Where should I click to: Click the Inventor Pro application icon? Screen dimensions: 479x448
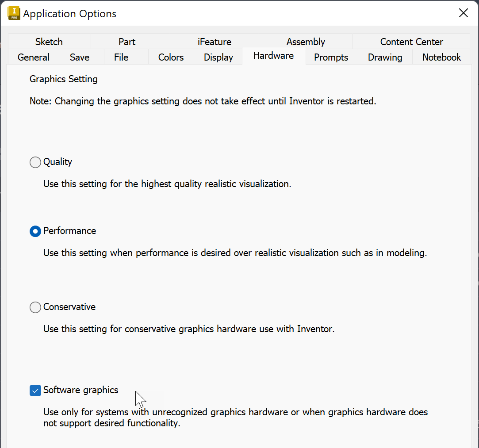point(14,13)
